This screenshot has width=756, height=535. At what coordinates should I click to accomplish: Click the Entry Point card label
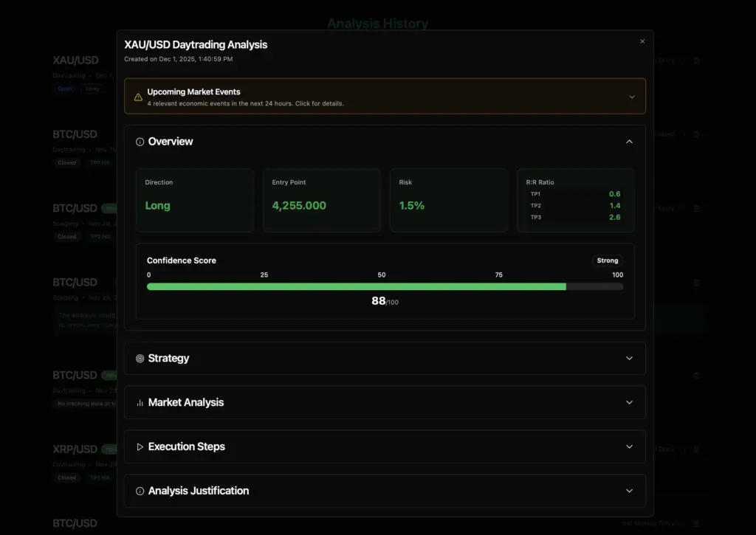pos(289,182)
